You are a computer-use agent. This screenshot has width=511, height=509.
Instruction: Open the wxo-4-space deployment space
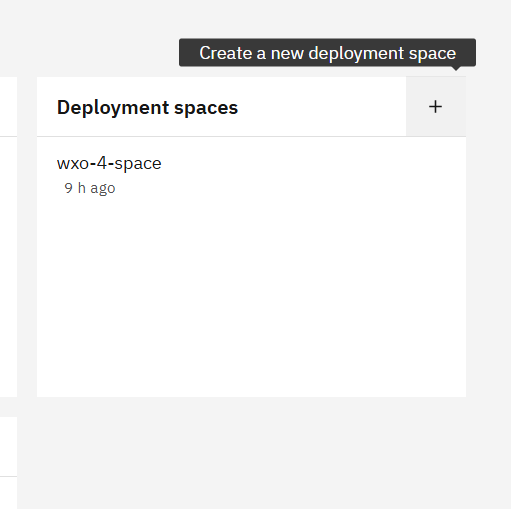109,163
